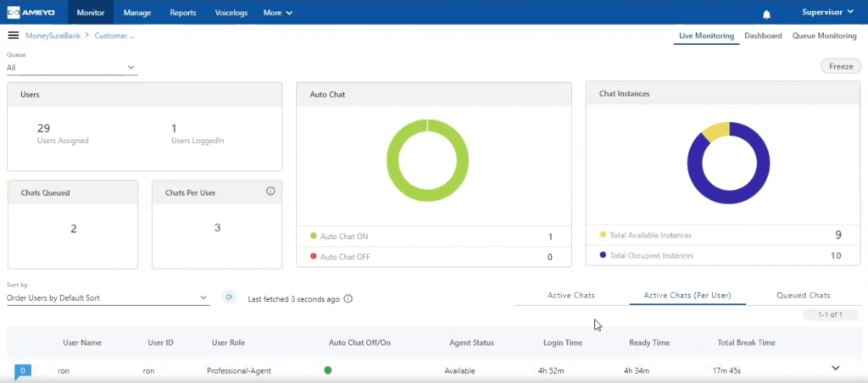Image resolution: width=868 pixels, height=383 pixels.
Task: Click the 1-1 of 1 pagination label
Action: click(830, 314)
